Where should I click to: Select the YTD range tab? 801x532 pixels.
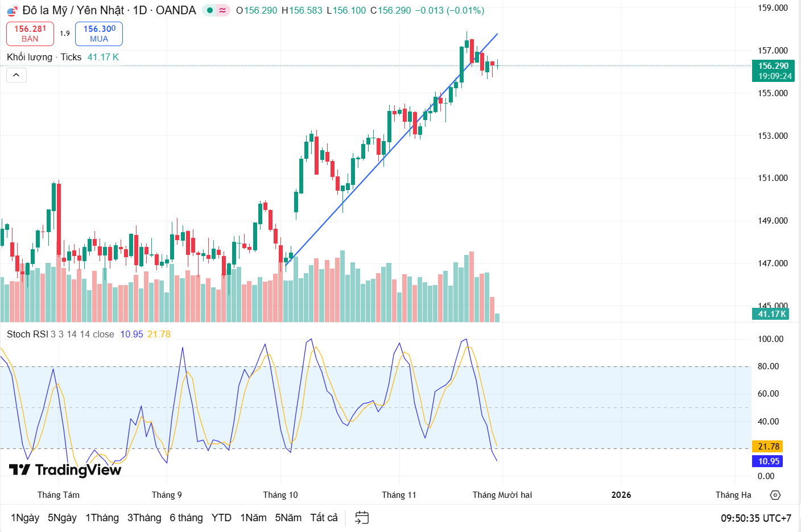pos(221,518)
